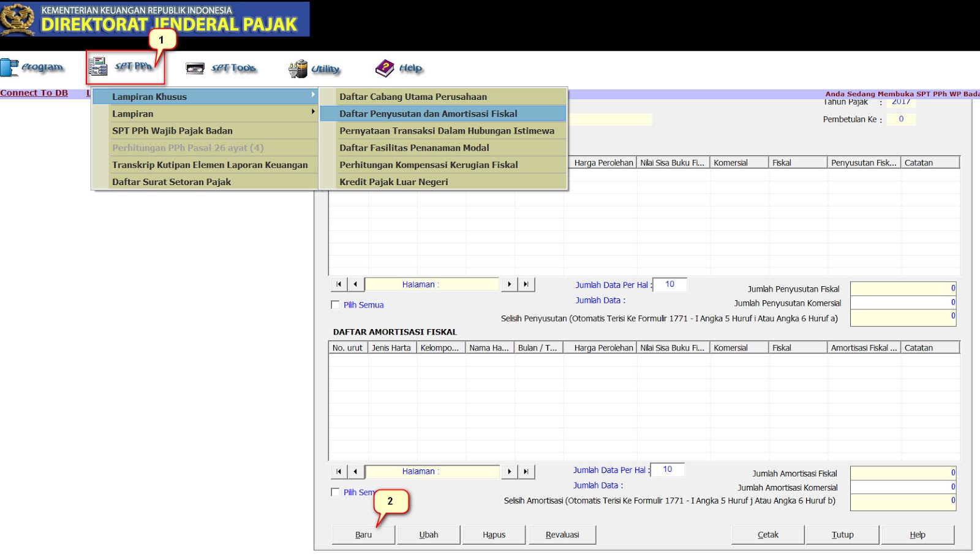Open the Help book icon in toolbar
Screen dimensions: 980x557
(x=385, y=68)
